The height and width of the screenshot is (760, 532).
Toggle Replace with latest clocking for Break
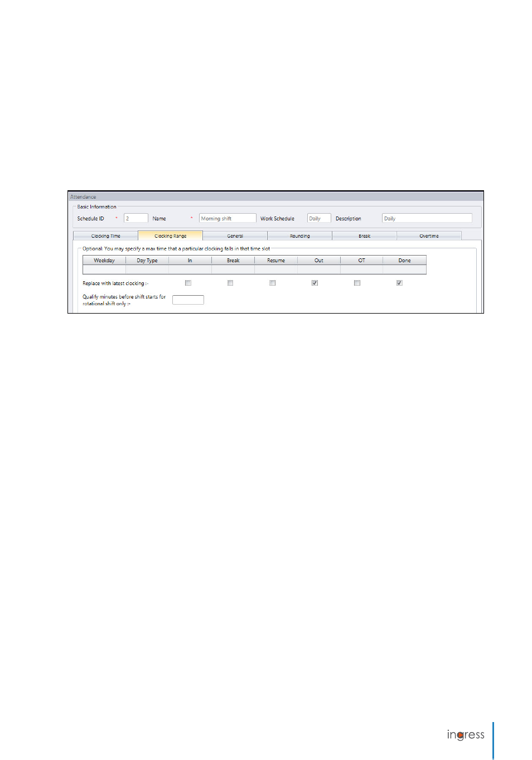coord(230,283)
